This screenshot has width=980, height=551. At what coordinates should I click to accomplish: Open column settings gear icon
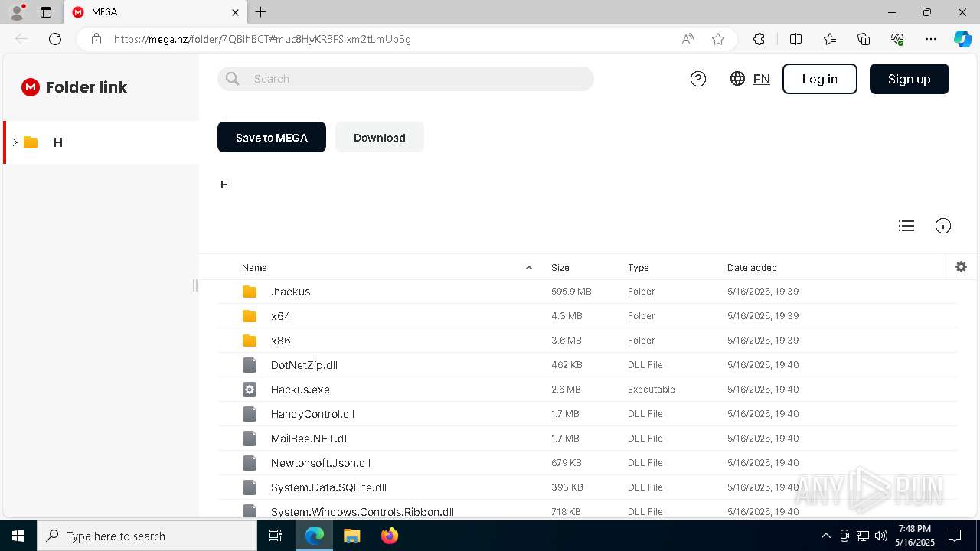point(962,267)
